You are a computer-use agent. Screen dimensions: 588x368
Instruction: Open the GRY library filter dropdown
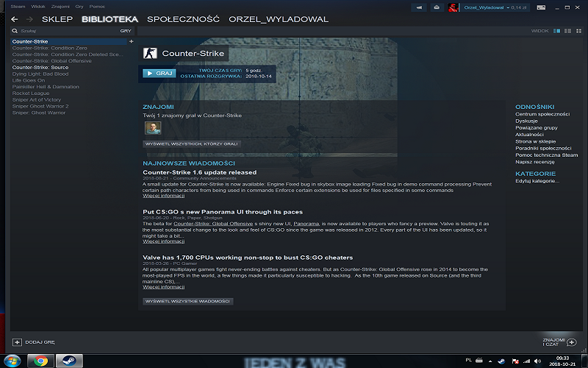tap(125, 31)
